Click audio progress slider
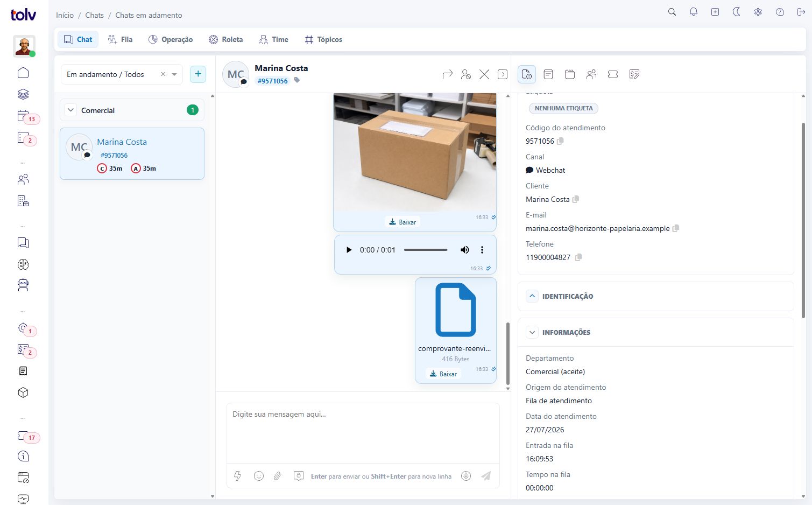The width and height of the screenshot is (812, 505). coord(426,250)
